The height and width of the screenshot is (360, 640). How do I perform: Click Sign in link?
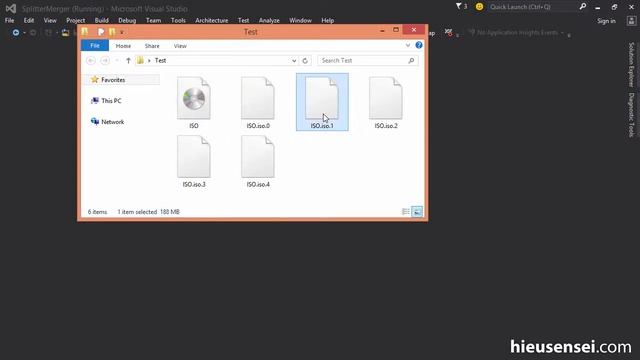[606, 21]
